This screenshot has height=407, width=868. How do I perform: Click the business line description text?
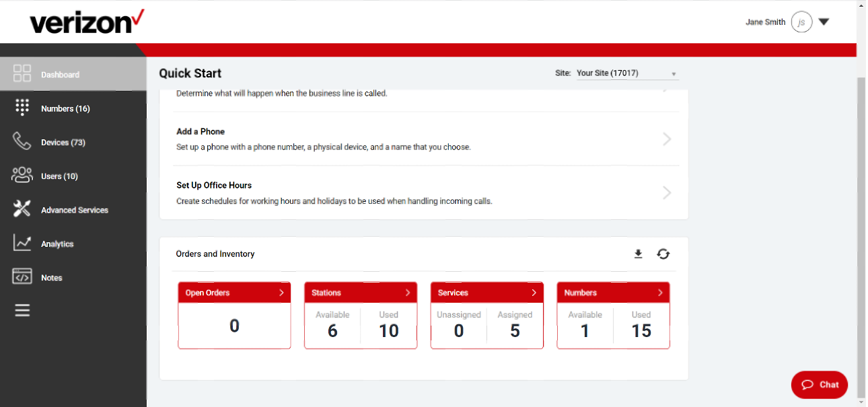282,94
